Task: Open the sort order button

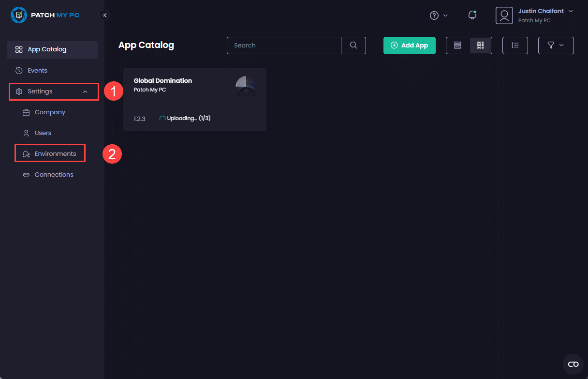Action: click(515, 45)
